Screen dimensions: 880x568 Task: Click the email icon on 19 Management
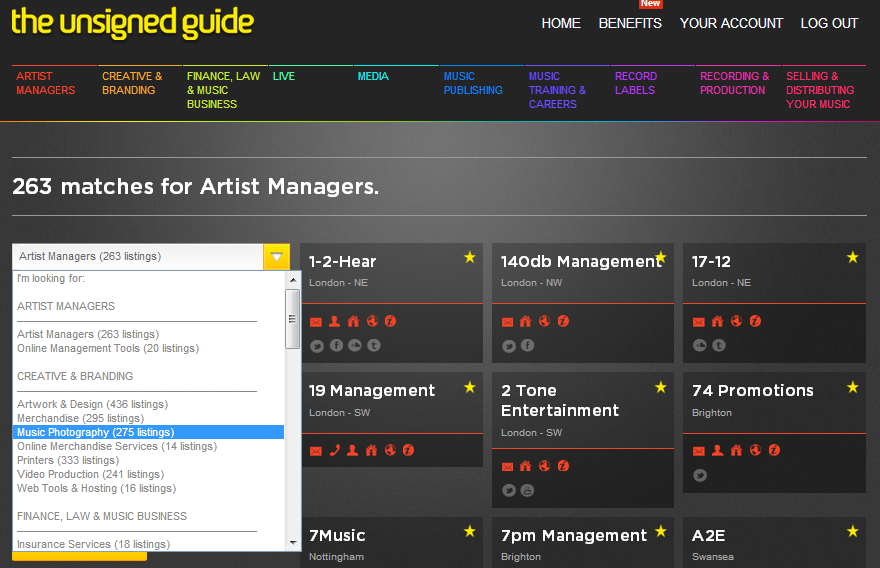click(x=316, y=451)
